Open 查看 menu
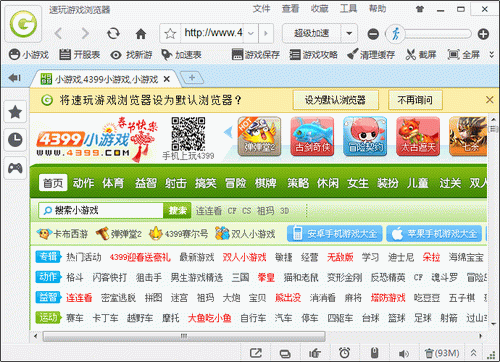This screenshot has width=500, height=362. click(x=290, y=9)
